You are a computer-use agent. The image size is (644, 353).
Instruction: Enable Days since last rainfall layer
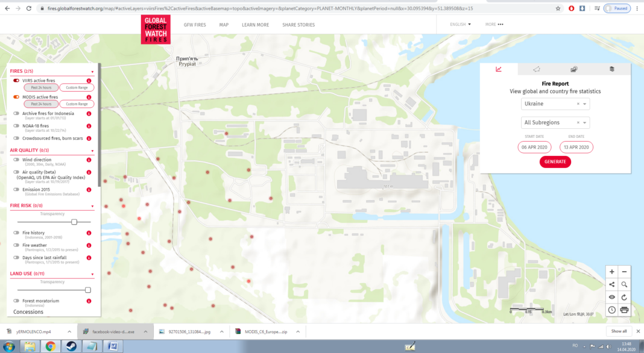click(16, 257)
